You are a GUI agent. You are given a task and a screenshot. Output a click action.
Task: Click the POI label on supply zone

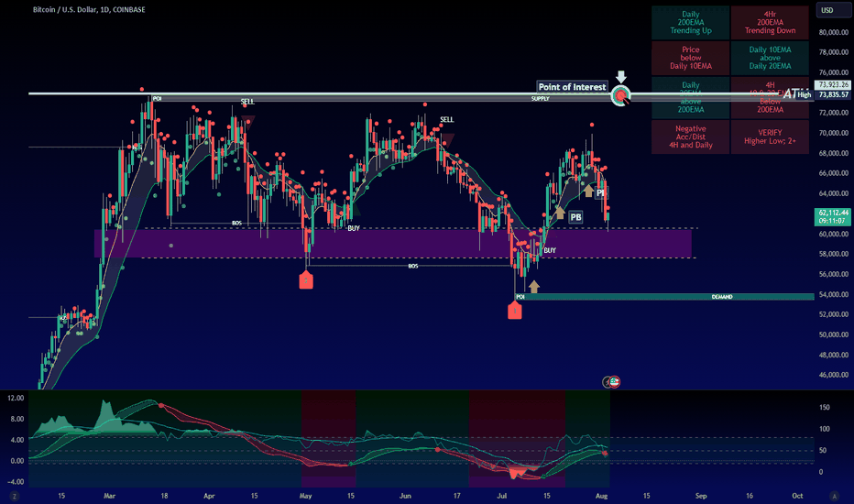(157, 99)
